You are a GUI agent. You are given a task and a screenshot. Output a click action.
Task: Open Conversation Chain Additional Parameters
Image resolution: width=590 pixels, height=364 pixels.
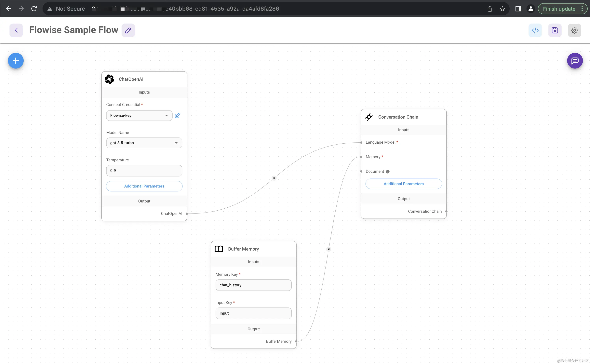tap(404, 184)
